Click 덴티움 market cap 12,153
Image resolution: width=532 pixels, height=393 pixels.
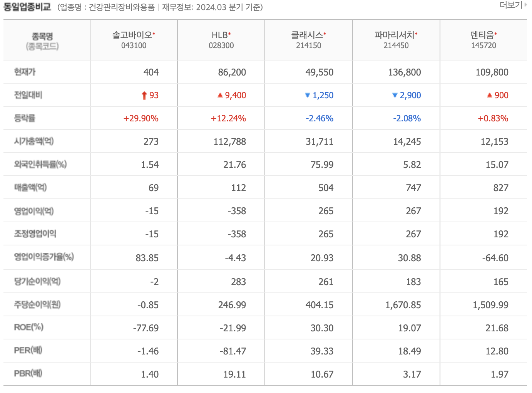[x=495, y=141]
